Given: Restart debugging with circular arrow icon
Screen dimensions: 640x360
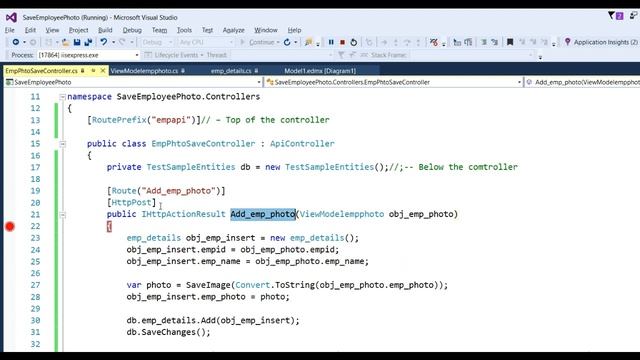Looking at the screenshot, I should point(353,42).
